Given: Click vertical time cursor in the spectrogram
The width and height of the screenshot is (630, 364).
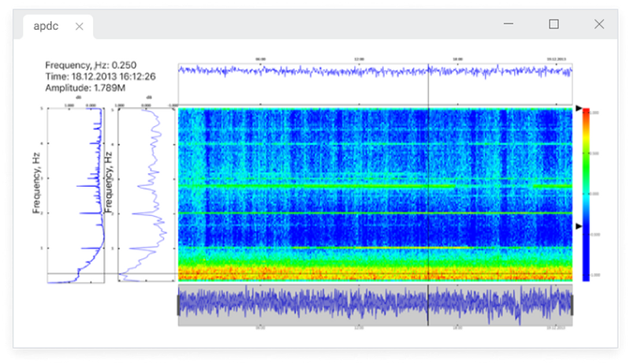Looking at the screenshot, I should (428, 195).
